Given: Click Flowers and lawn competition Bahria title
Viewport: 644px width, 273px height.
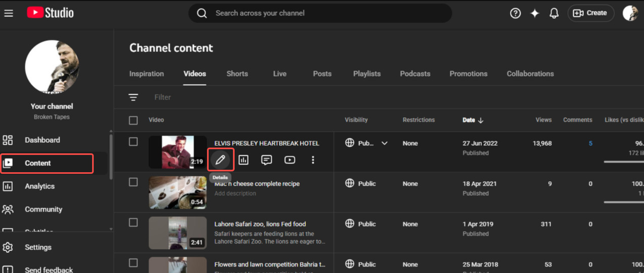Looking at the screenshot, I should coord(269,264).
